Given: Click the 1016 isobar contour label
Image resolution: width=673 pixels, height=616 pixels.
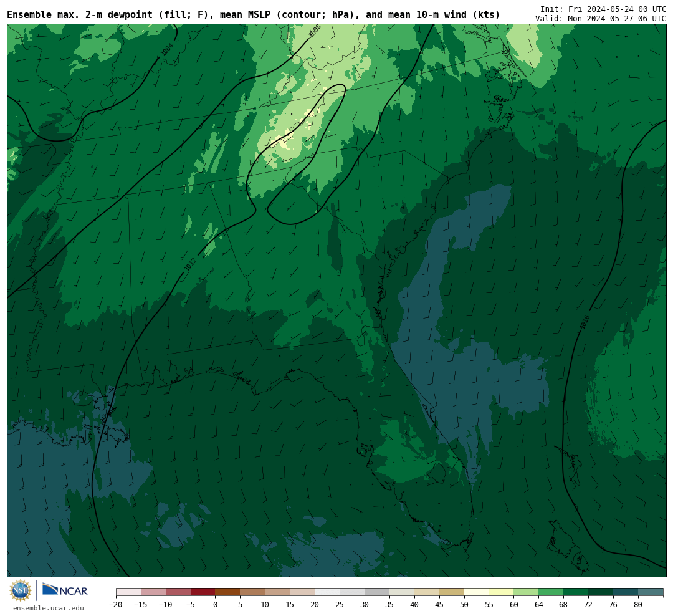Looking at the screenshot, I should point(585,322).
